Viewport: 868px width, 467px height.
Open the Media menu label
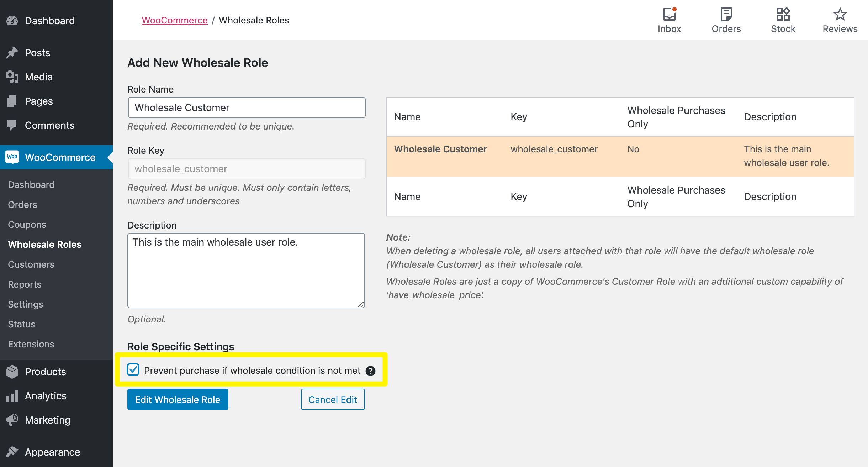click(x=39, y=77)
